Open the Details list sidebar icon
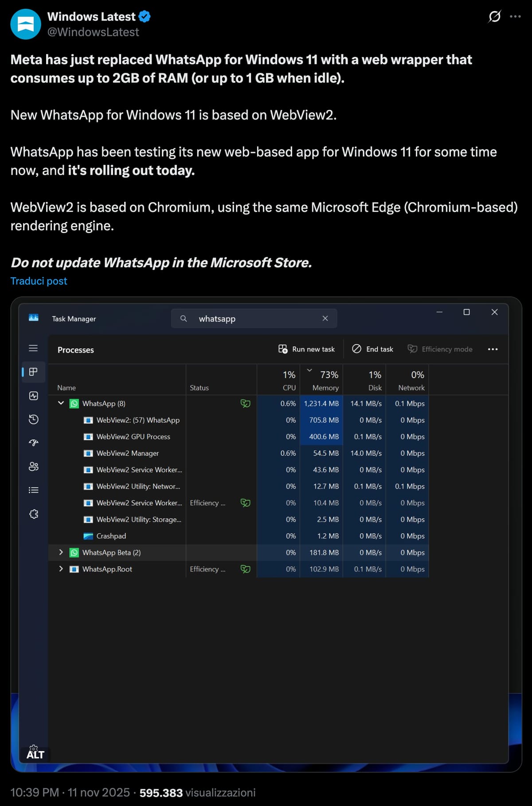The width and height of the screenshot is (532, 806). (33, 490)
